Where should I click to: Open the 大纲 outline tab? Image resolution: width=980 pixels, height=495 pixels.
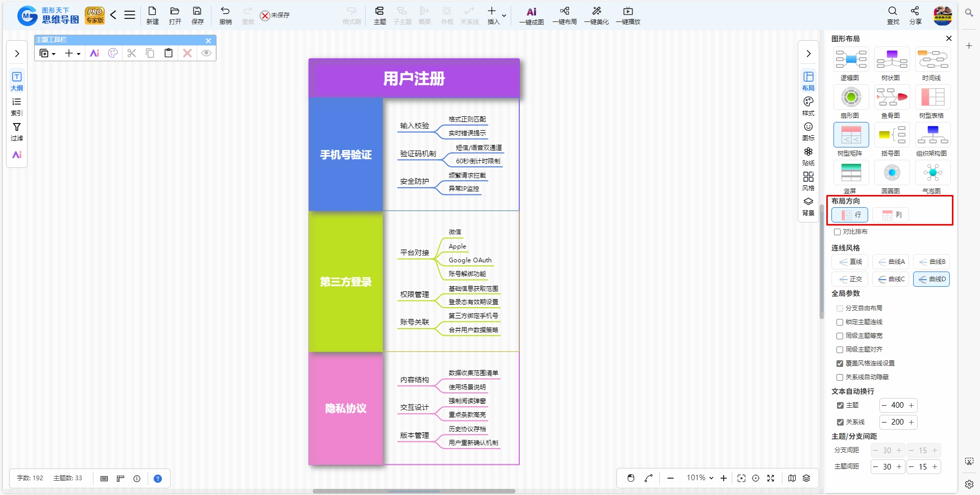(17, 81)
